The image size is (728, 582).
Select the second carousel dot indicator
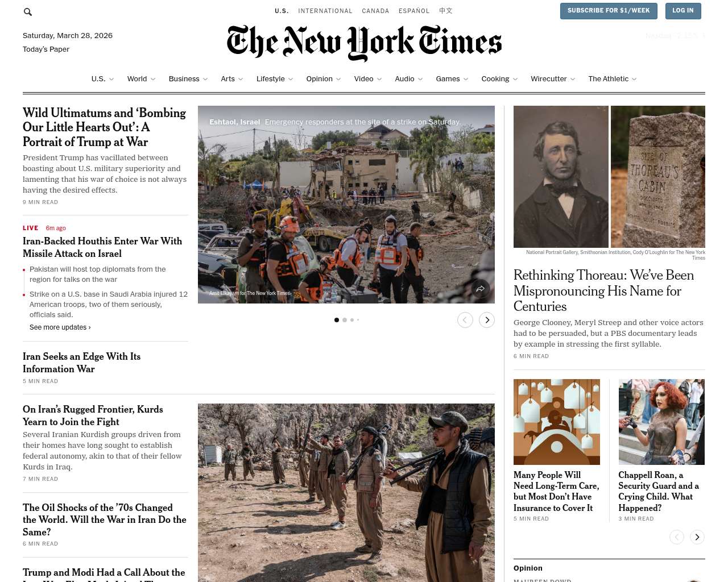(345, 320)
